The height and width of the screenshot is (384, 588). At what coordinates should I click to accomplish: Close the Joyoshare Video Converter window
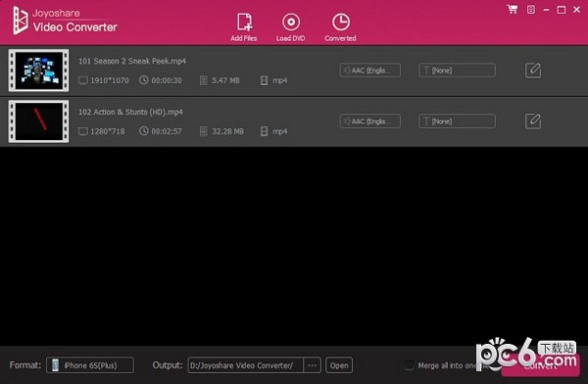tap(577, 10)
